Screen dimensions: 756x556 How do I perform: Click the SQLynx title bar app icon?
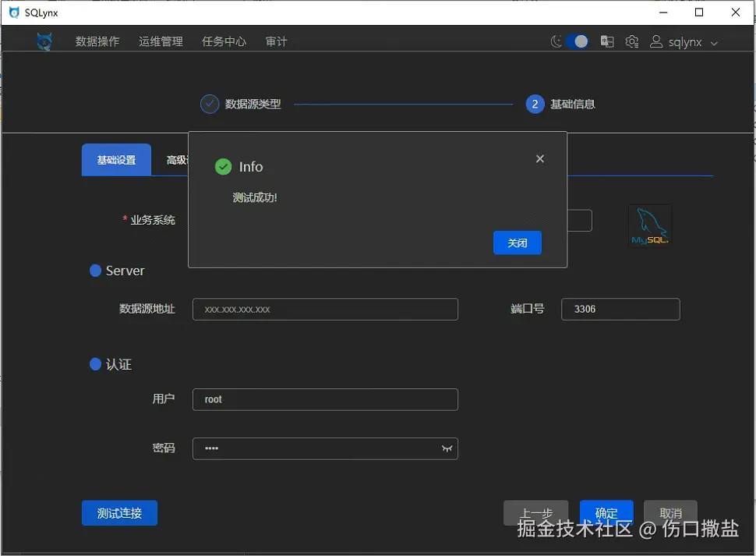pos(14,12)
